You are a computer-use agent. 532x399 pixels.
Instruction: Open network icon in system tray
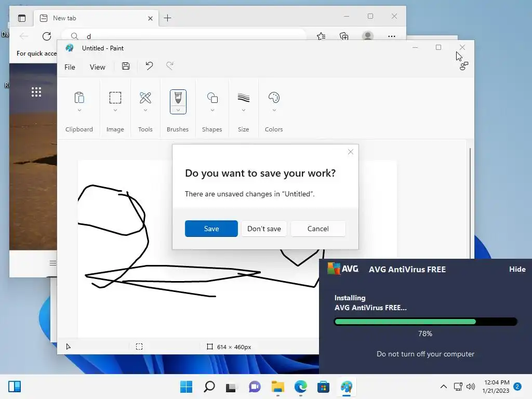pos(458,387)
